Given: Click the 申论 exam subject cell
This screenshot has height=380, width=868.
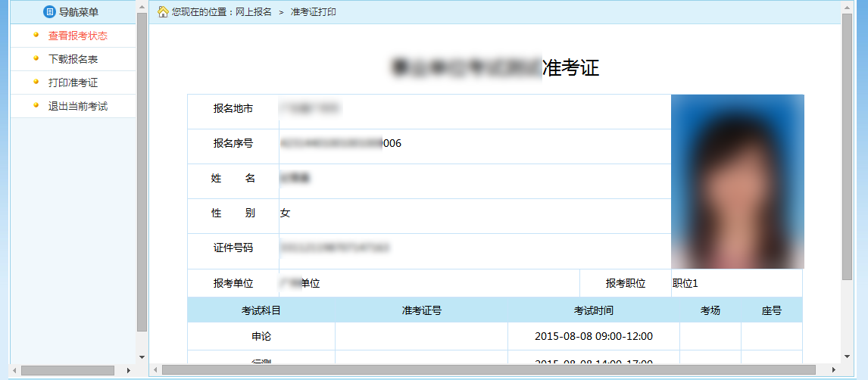Looking at the screenshot, I should (x=261, y=336).
